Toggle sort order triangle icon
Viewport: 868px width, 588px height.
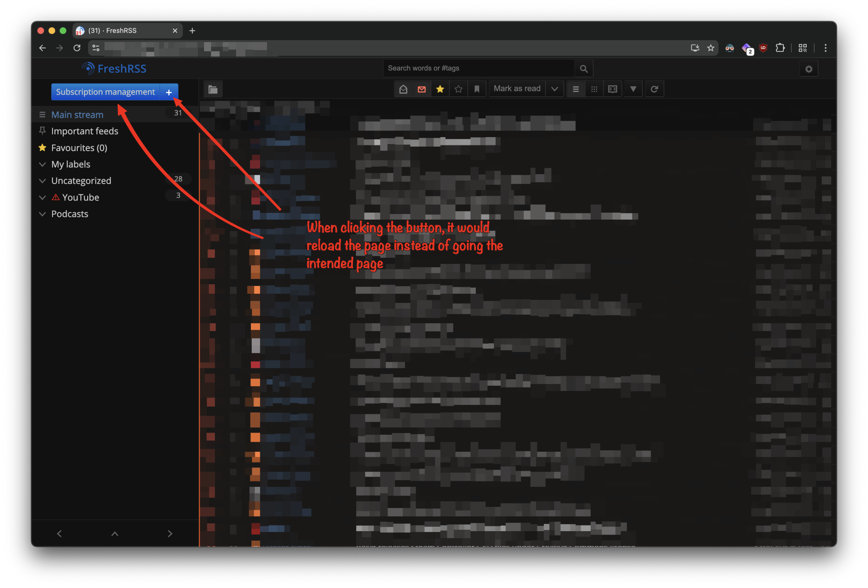tap(633, 89)
